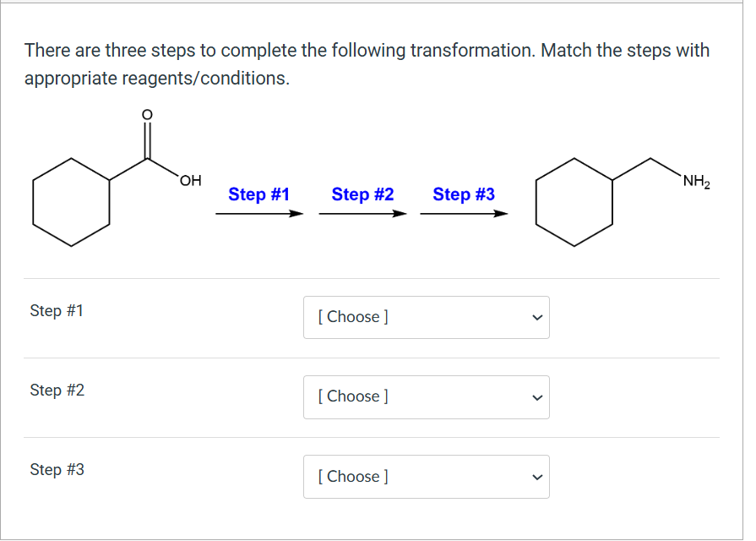756x541 pixels.
Task: Select the [ Choose ] text in Step #3 box
Action: click(x=351, y=476)
